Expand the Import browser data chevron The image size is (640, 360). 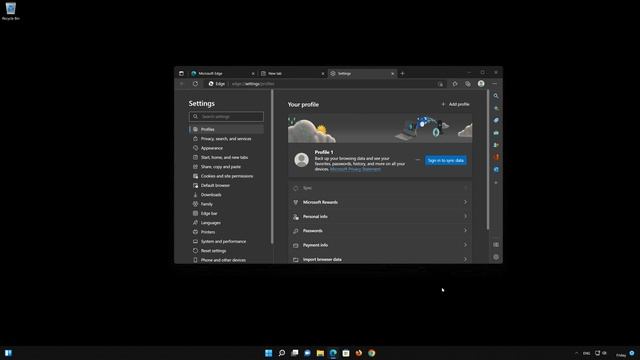click(x=465, y=259)
